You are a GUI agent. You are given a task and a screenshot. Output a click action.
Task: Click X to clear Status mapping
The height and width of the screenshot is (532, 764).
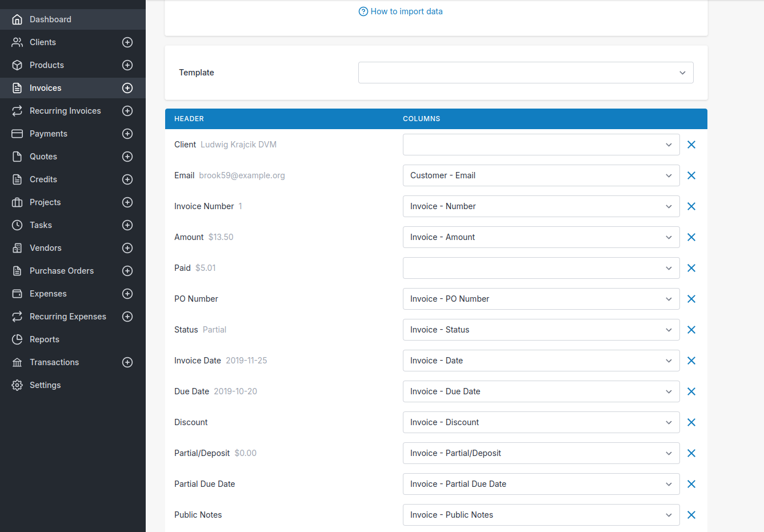(691, 330)
